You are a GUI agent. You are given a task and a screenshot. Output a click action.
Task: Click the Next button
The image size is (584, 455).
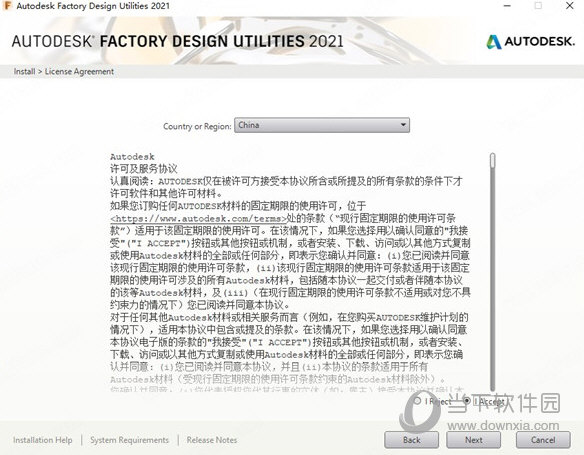(x=473, y=440)
